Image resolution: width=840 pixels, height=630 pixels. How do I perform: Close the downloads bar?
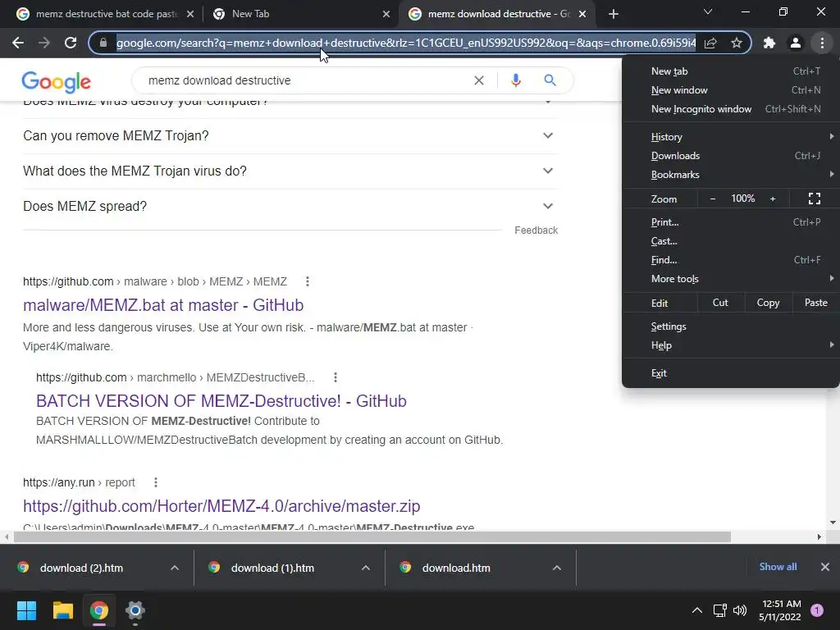(825, 567)
